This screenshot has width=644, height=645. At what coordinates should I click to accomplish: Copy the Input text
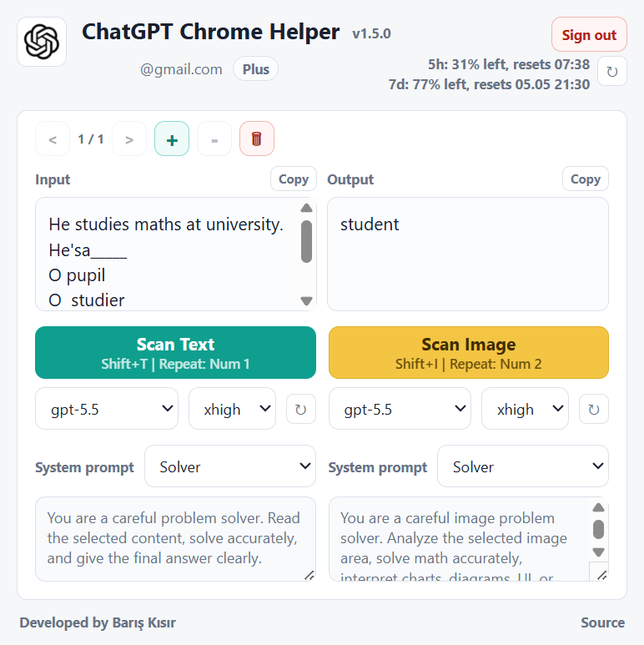coord(294,179)
